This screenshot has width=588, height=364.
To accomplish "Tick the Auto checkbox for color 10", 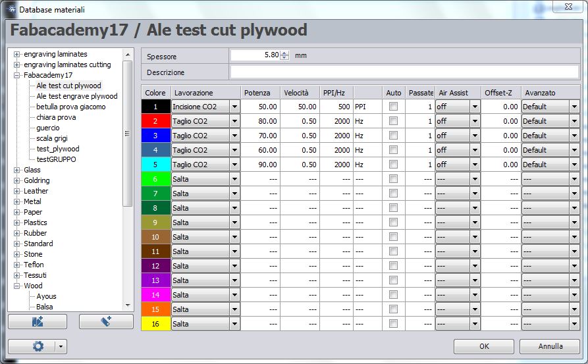I will click(x=393, y=237).
